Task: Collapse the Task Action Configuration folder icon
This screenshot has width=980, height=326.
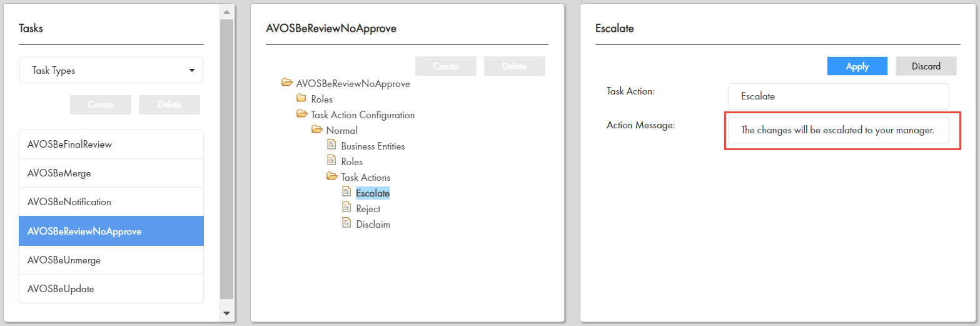Action: [x=302, y=114]
